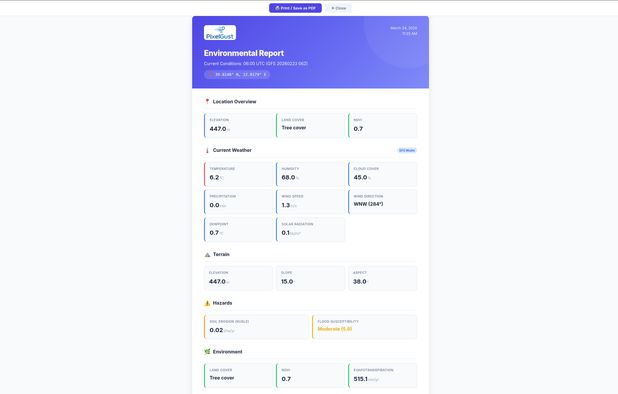
Task: Select the Soil Erosion 0.02 card
Action: point(256,327)
